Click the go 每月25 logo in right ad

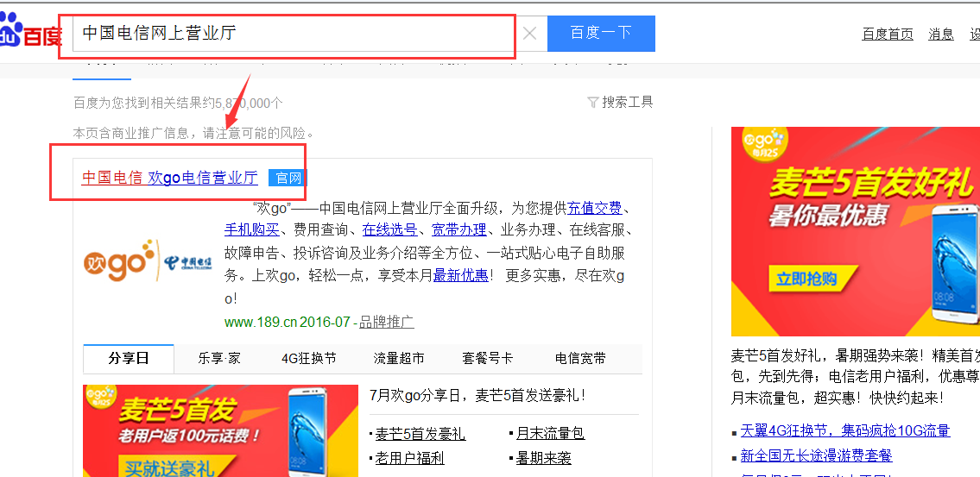(x=763, y=142)
